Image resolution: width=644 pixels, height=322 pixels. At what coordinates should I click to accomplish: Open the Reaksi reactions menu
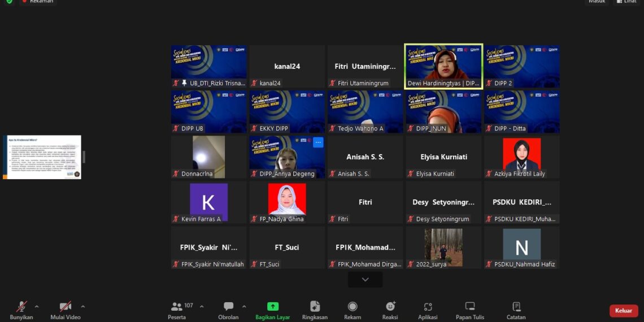pyautogui.click(x=390, y=307)
